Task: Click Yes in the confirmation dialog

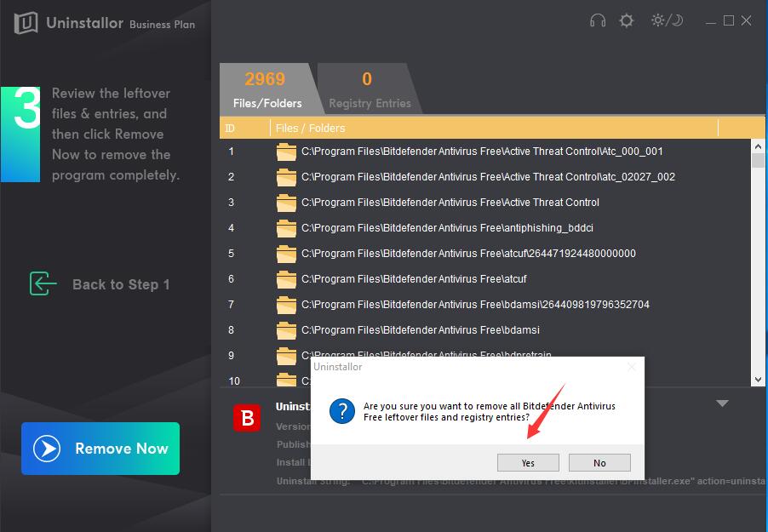Action: click(x=528, y=463)
